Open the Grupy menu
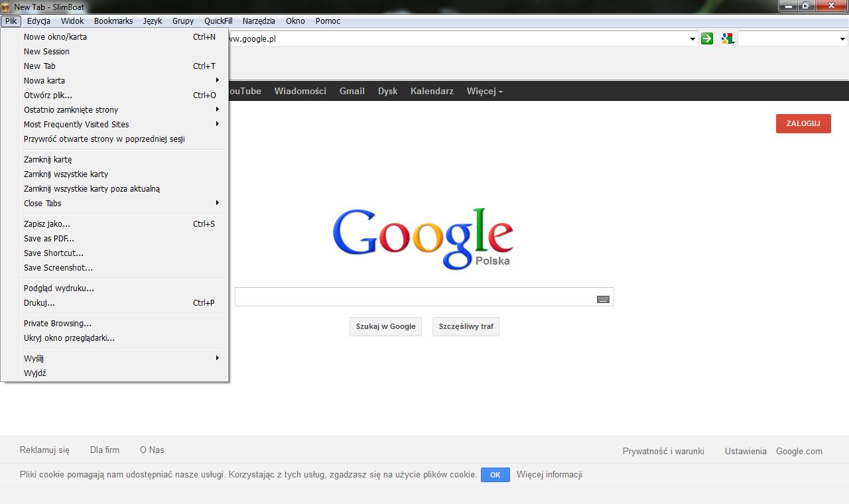This screenshot has width=849, height=504. [x=183, y=21]
